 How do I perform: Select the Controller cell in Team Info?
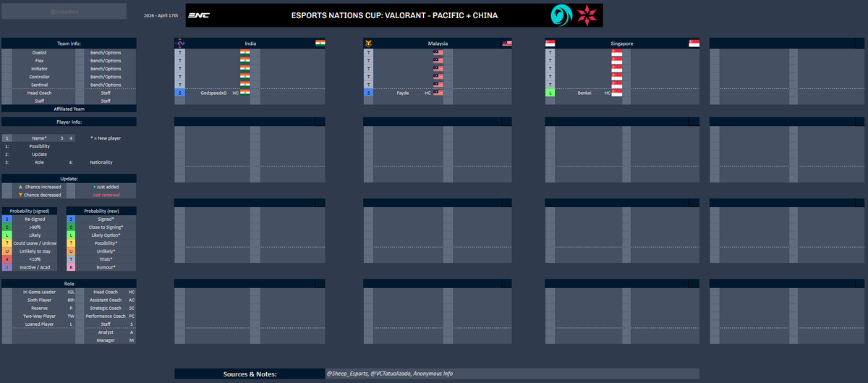(40, 77)
